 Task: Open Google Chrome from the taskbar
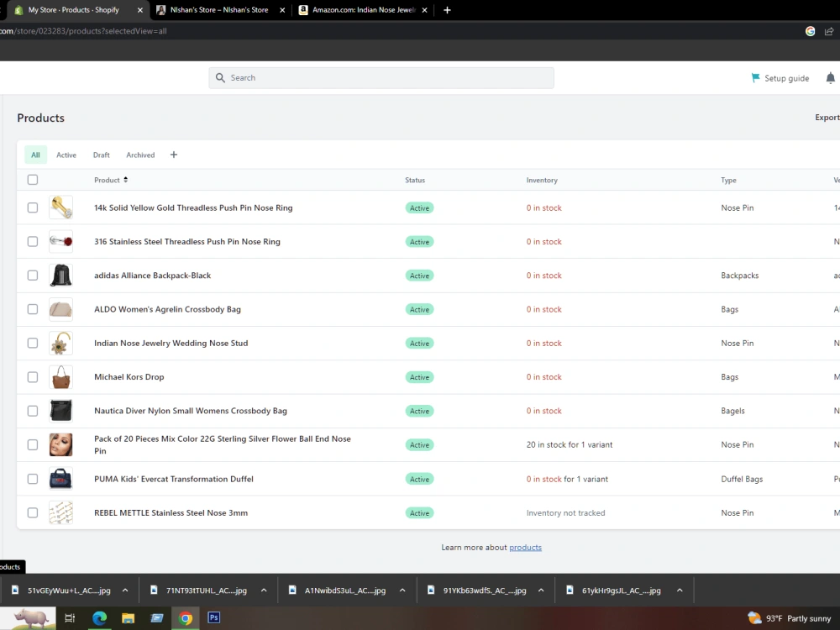tap(186, 618)
